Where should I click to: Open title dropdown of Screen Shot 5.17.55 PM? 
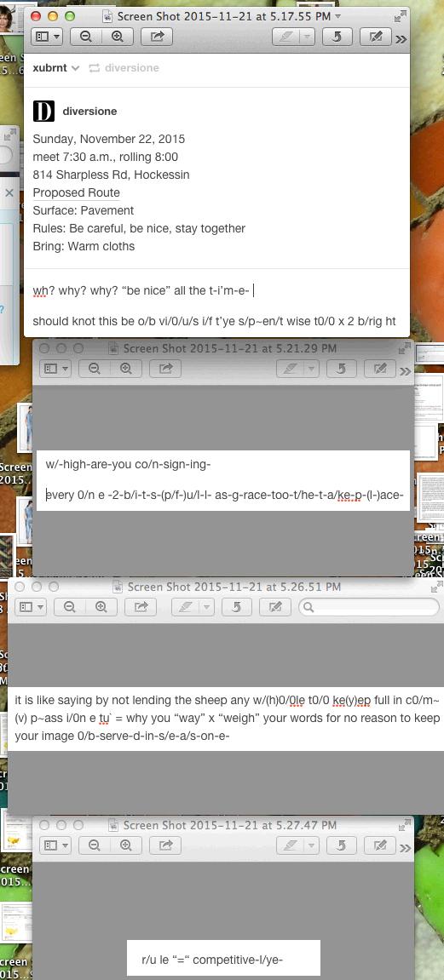click(x=338, y=15)
